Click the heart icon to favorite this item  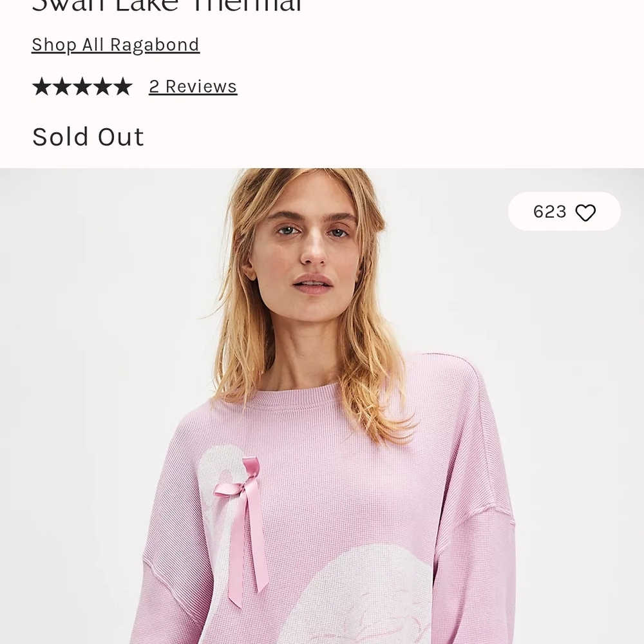tap(586, 211)
